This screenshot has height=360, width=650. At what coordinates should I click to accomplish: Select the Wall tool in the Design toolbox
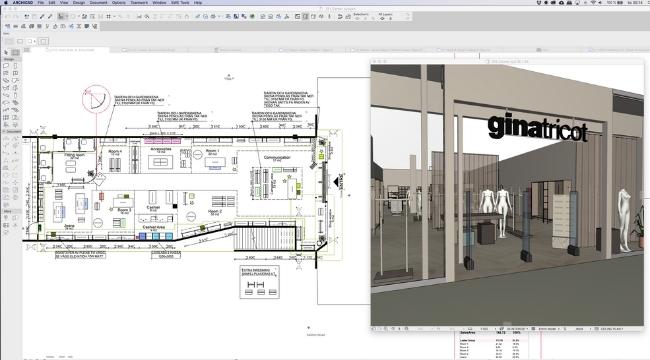[x=6, y=66]
